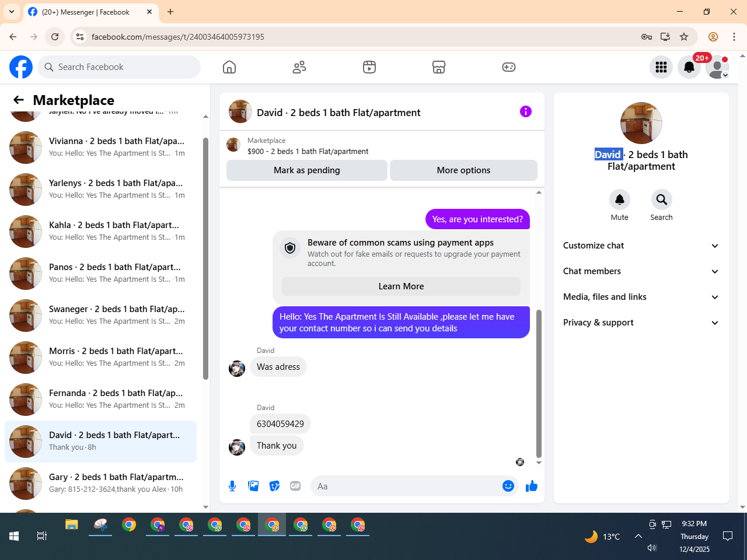The image size is (747, 560).
Task: Open the emoji picker smiley icon
Action: (508, 486)
